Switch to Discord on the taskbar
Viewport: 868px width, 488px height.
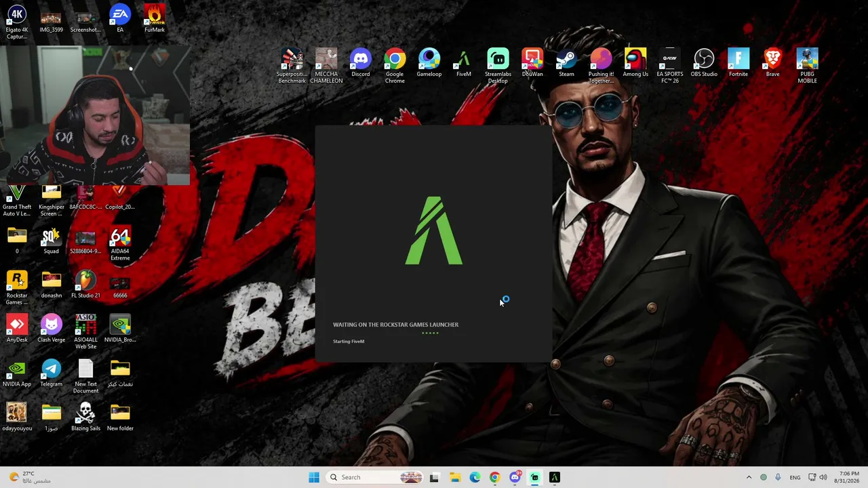point(515,477)
